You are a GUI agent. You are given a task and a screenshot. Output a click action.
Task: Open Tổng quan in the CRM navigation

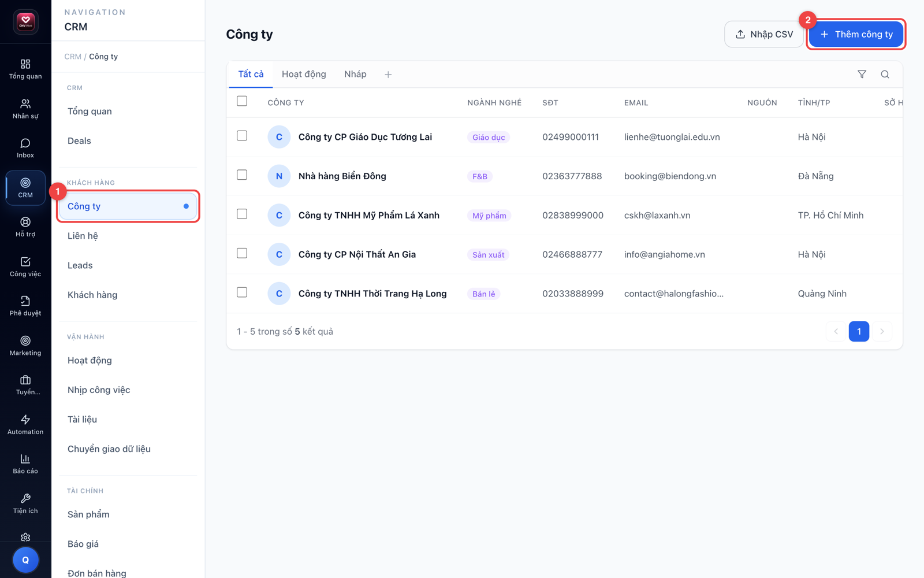pos(128,111)
